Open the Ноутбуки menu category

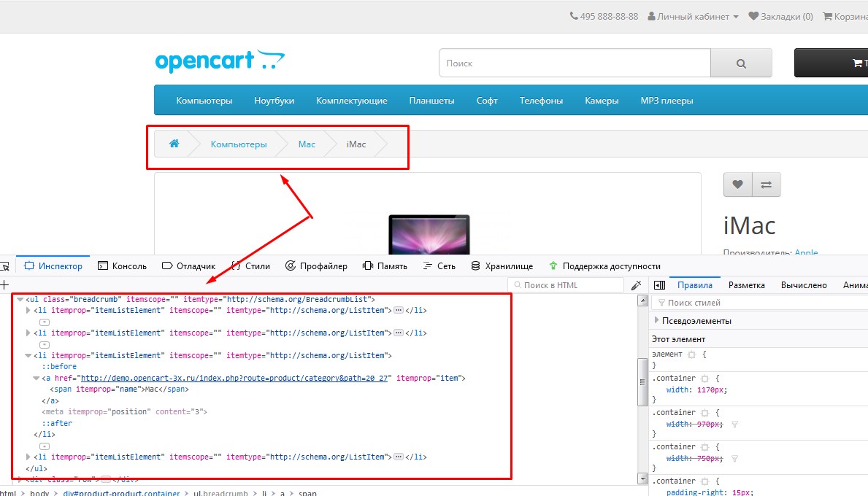274,101
